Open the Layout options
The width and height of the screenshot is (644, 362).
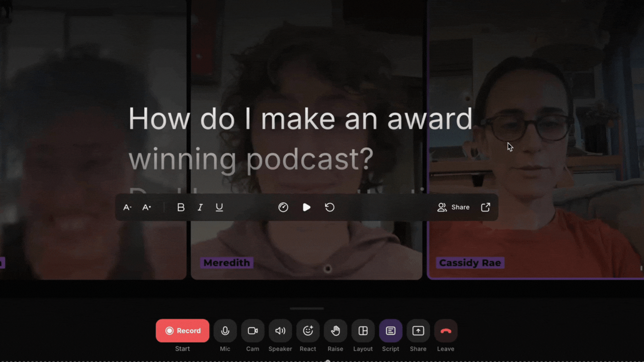[363, 331]
